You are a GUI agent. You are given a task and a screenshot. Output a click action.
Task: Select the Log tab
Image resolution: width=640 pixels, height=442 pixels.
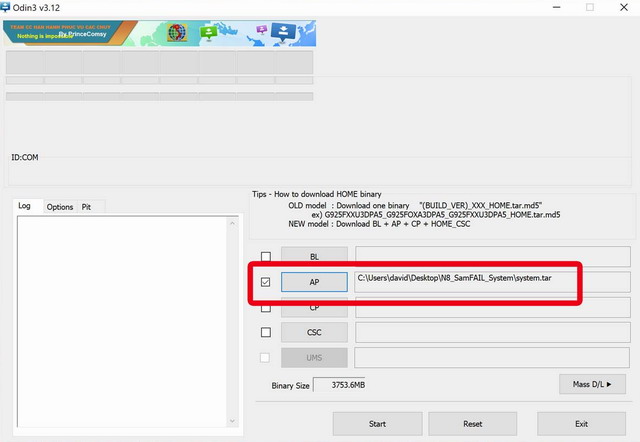(25, 206)
